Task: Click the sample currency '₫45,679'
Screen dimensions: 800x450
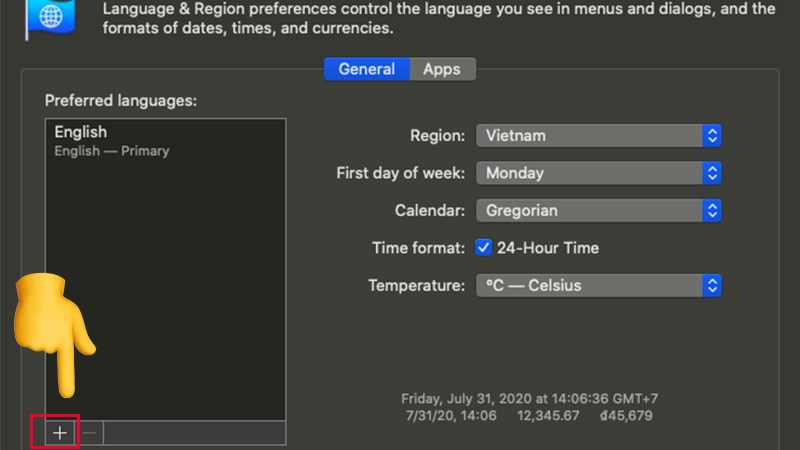Action: click(626, 416)
